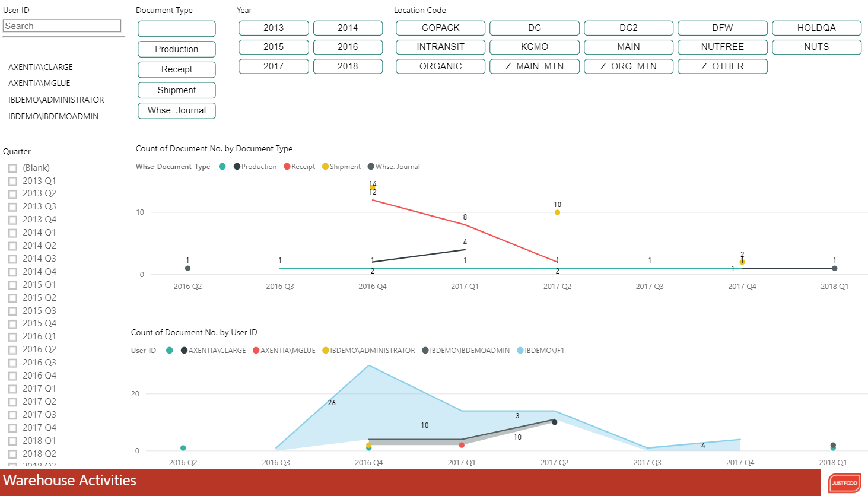
Task: Click the JustFood logo icon
Action: 844,483
